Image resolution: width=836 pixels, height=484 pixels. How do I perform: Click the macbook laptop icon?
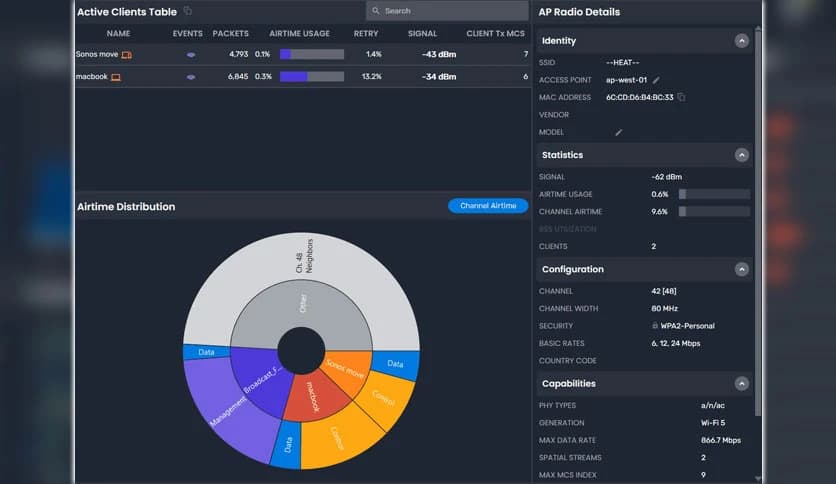tap(116, 77)
